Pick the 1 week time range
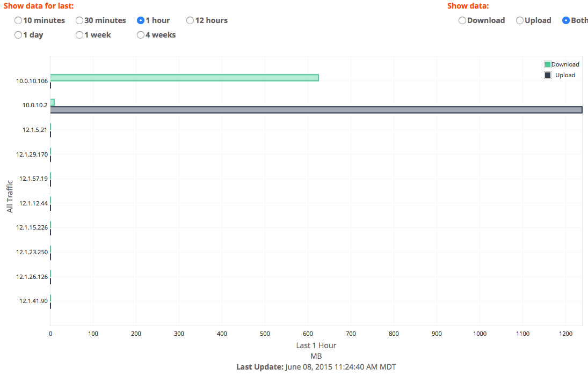Image resolution: width=588 pixels, height=376 pixels. tap(79, 35)
